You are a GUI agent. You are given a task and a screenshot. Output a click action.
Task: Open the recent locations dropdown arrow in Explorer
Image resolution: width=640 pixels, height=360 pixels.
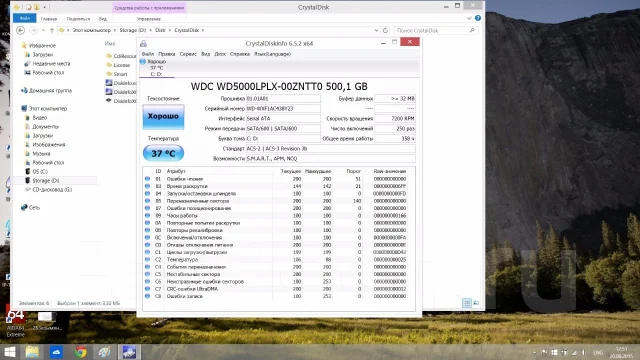[x=43, y=30]
